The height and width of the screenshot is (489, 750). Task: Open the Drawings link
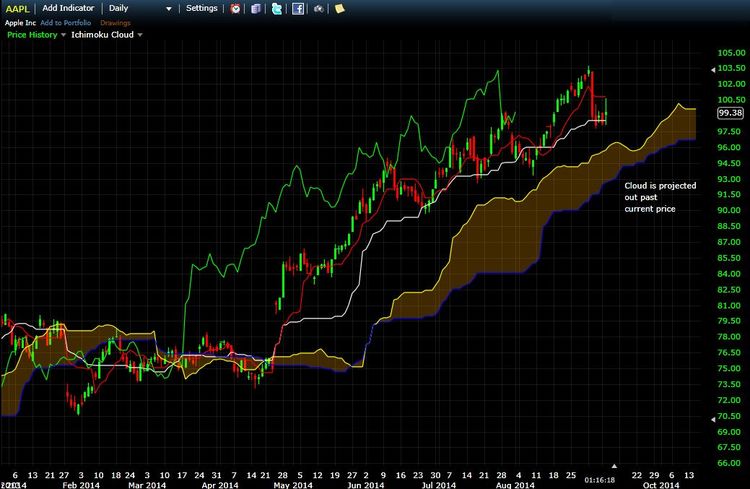[115, 22]
